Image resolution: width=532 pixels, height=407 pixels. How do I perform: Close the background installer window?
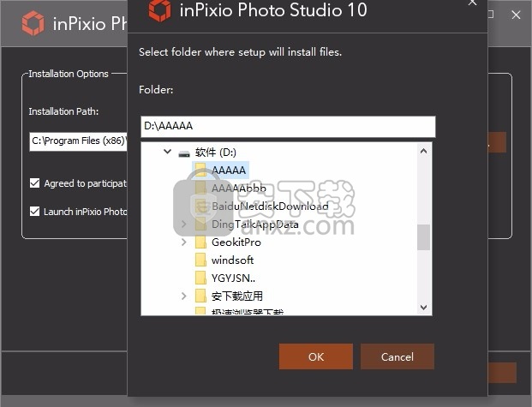tap(516, 15)
